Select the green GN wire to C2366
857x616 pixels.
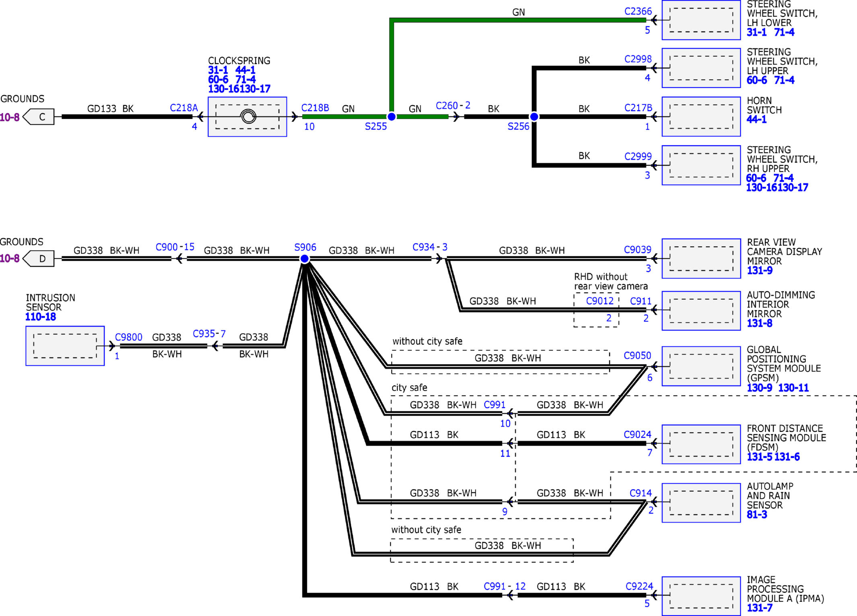(x=518, y=20)
